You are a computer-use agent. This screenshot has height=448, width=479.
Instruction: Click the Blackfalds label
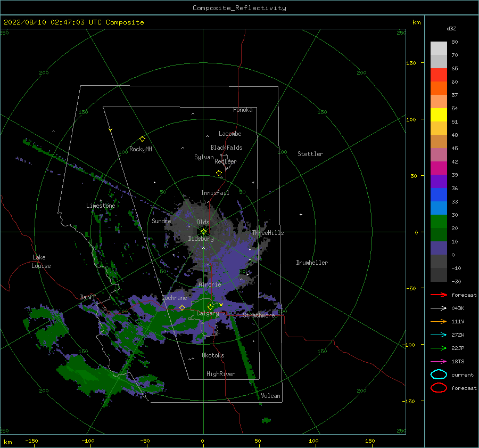pos(226,148)
